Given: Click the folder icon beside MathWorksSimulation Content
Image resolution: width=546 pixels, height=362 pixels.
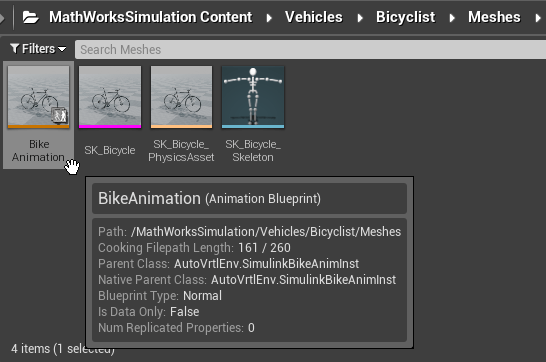Looking at the screenshot, I should 30,17.
